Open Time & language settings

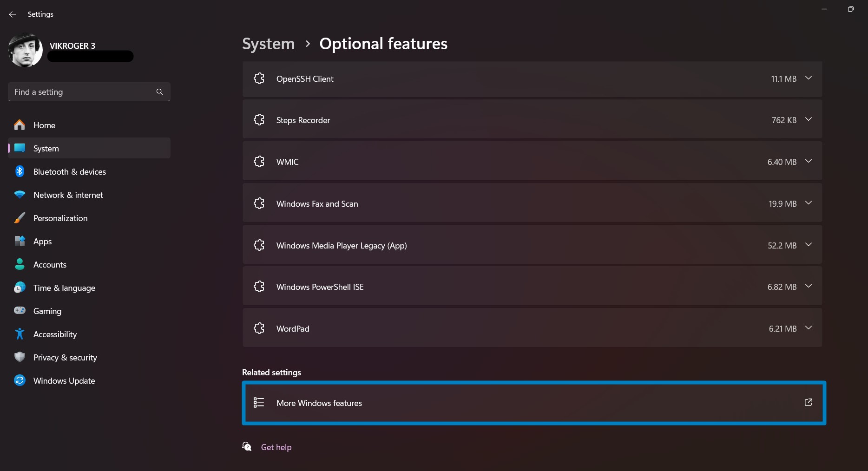pos(89,288)
